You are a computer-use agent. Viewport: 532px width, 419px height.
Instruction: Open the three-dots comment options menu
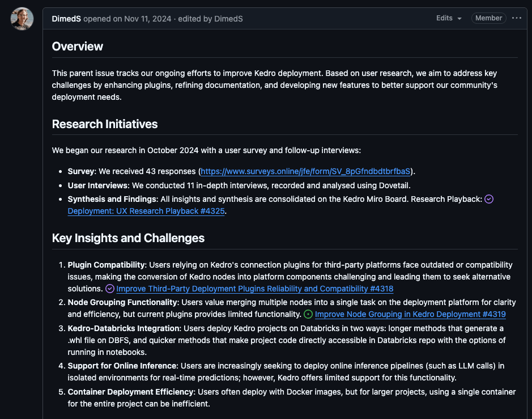(516, 18)
